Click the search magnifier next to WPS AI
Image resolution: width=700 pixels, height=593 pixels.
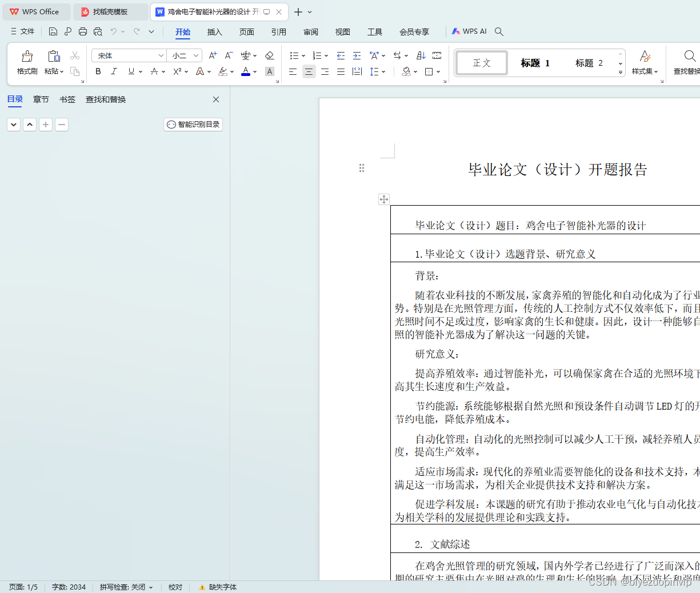pos(499,31)
